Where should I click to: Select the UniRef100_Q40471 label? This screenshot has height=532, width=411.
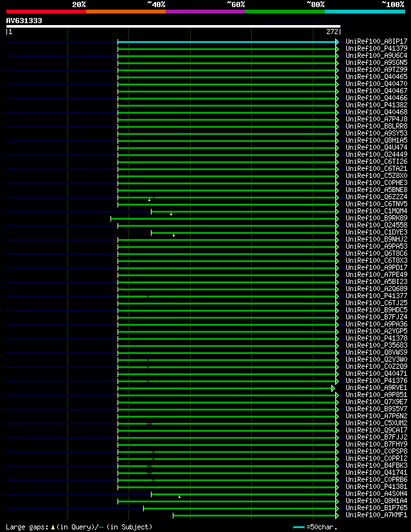376,373
